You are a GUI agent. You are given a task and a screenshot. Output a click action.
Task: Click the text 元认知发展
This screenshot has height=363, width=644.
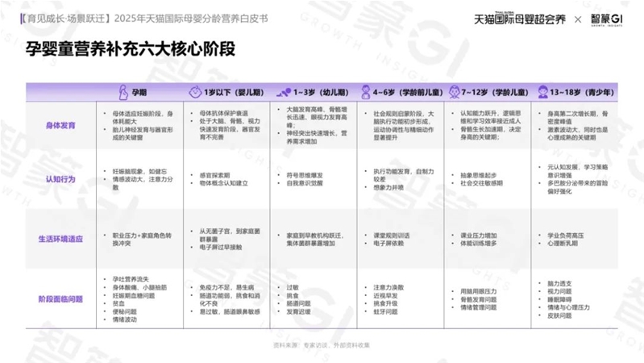pos(563,167)
